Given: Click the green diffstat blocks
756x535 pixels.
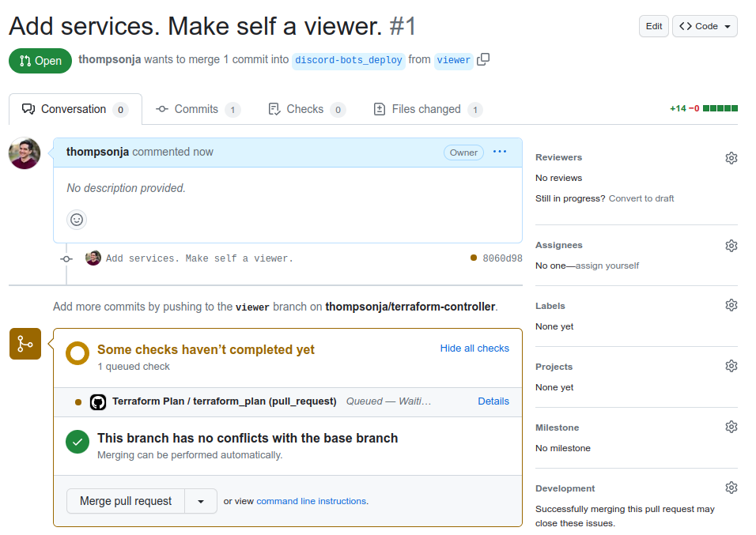Looking at the screenshot, I should [x=720, y=108].
